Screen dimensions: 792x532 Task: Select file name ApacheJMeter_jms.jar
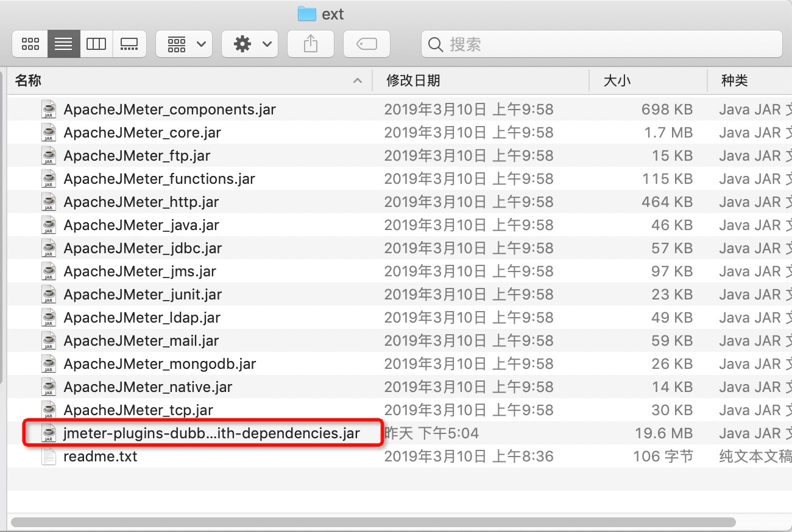[140, 271]
